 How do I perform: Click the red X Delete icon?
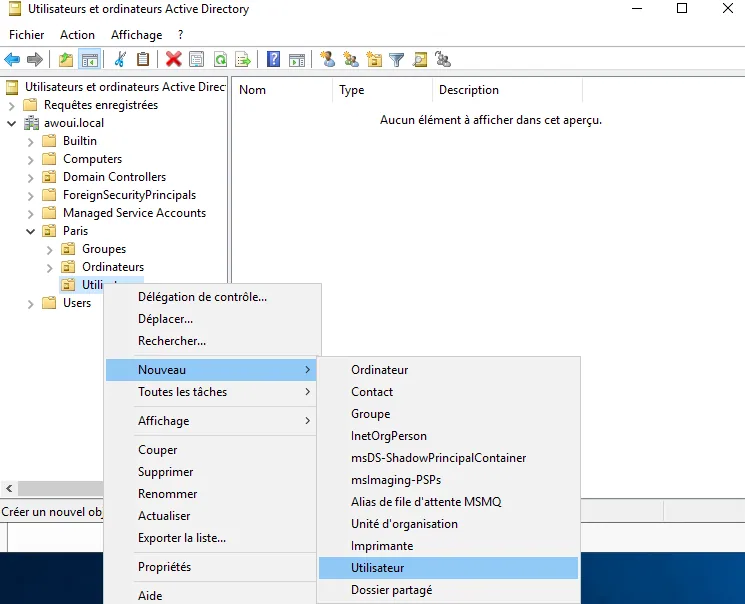pyautogui.click(x=173, y=59)
